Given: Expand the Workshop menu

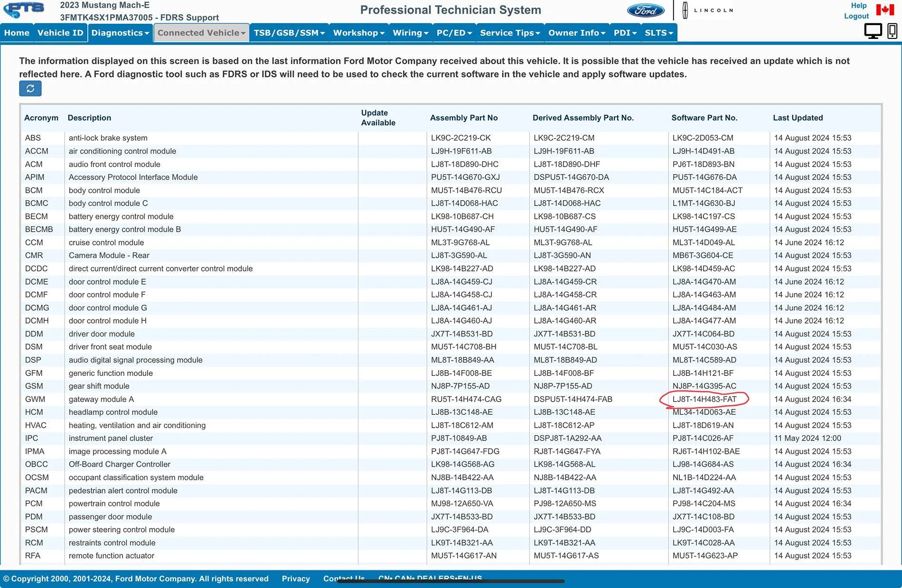Looking at the screenshot, I should click(x=359, y=33).
